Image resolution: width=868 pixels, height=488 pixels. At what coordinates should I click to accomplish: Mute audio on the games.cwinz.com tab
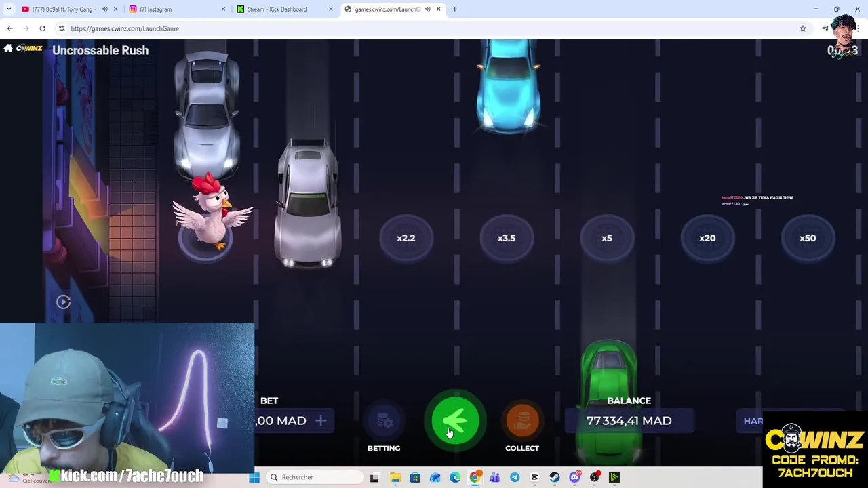(x=427, y=9)
